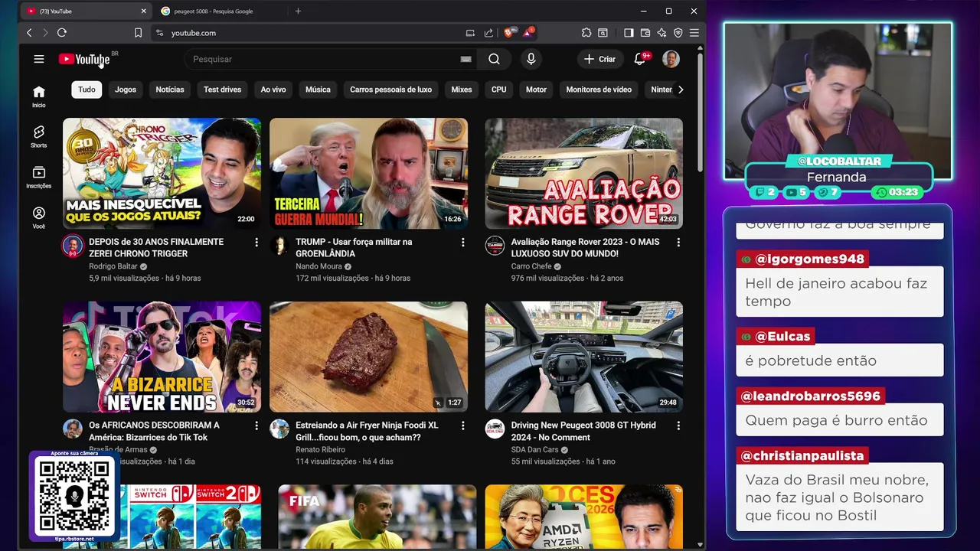Open the Rodrigo Baltar channel link
The height and width of the screenshot is (551, 980).
click(113, 266)
